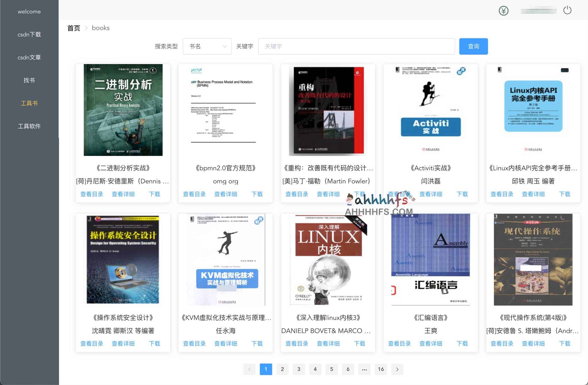This screenshot has height=385, width=588.
Task: Click the pagination ellipsis to reveal more pages
Action: point(364,369)
